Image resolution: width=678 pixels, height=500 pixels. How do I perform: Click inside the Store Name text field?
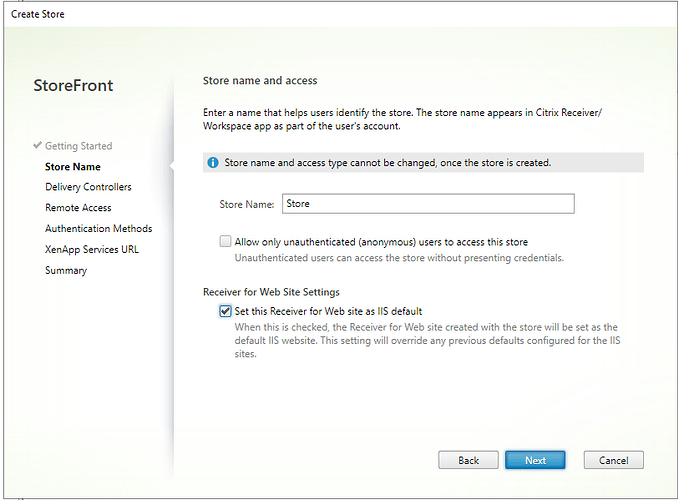click(x=428, y=204)
